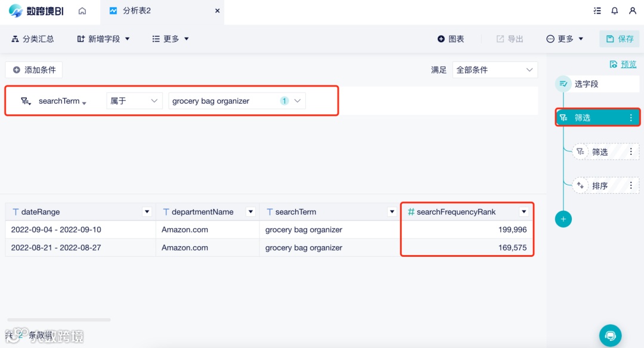Expand the 新增字段 dropdown

(x=103, y=39)
